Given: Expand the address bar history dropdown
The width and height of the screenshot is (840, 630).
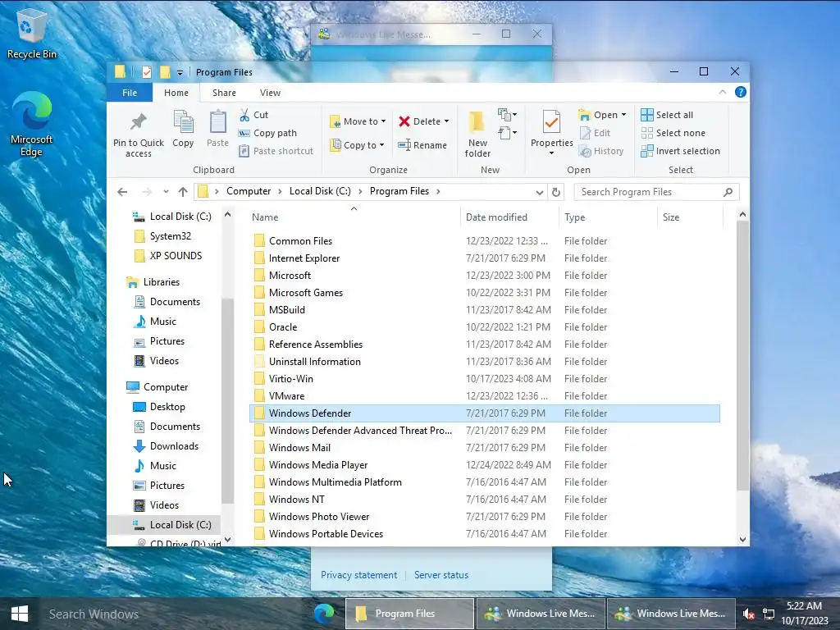Looking at the screenshot, I should click(540, 192).
